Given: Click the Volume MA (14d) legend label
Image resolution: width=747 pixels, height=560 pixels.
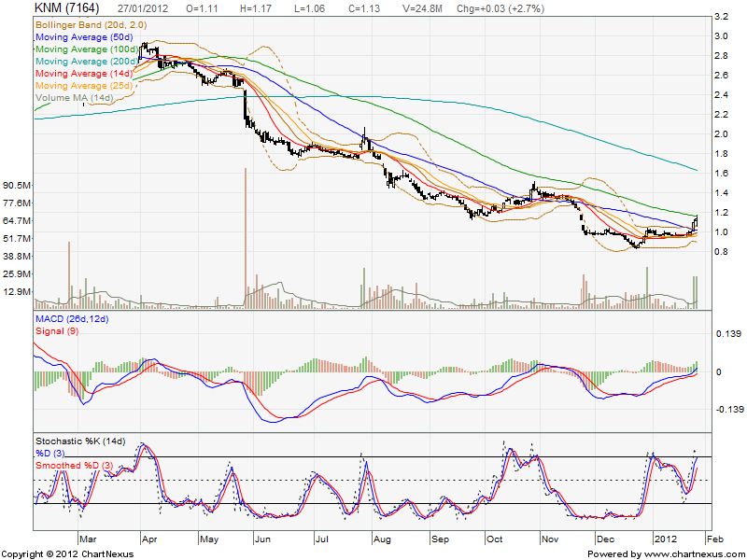Looking at the screenshot, I should [75, 97].
